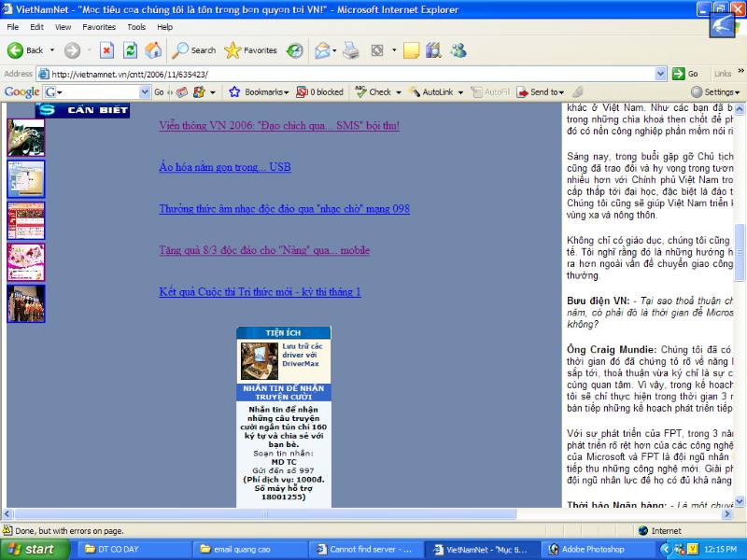The height and width of the screenshot is (560, 747).
Task: Open the History icon in the toolbar
Action: [294, 50]
